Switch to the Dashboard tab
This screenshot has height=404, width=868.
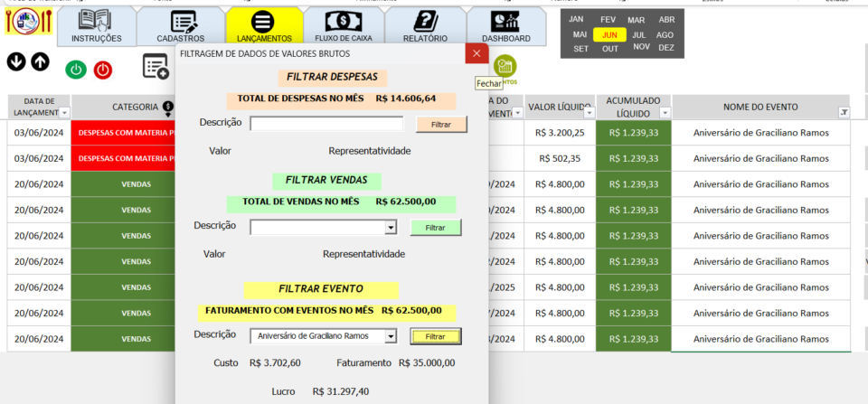click(x=505, y=25)
